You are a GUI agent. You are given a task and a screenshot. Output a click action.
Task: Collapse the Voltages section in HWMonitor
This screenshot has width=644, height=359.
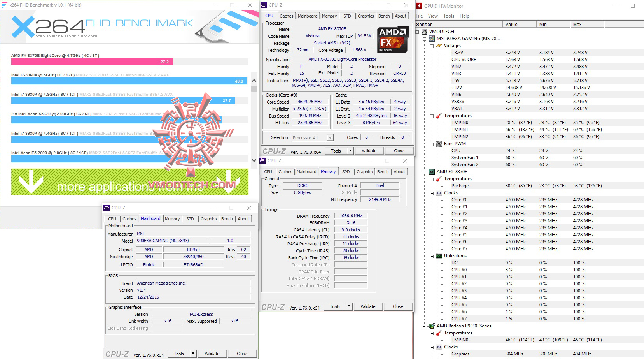(432, 46)
